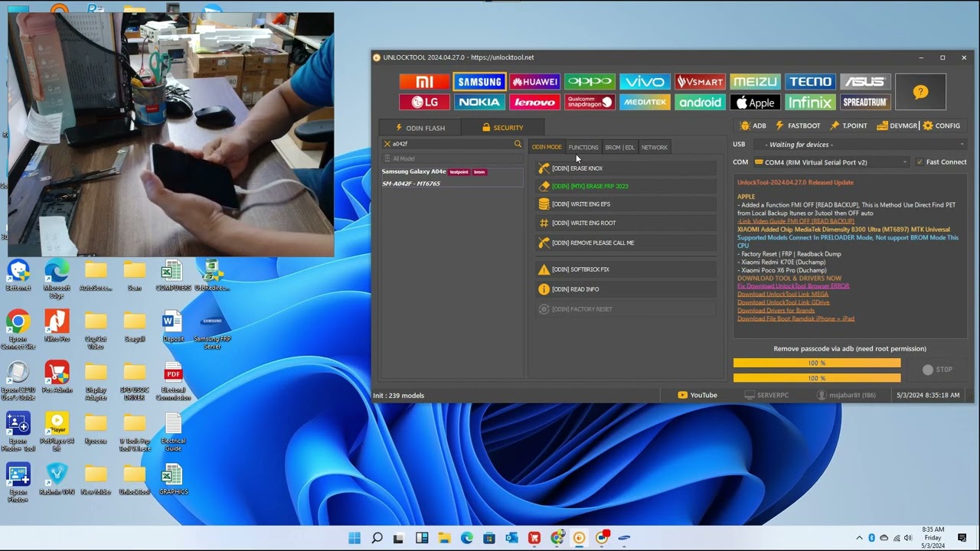Click the model search input field

pyautogui.click(x=452, y=144)
